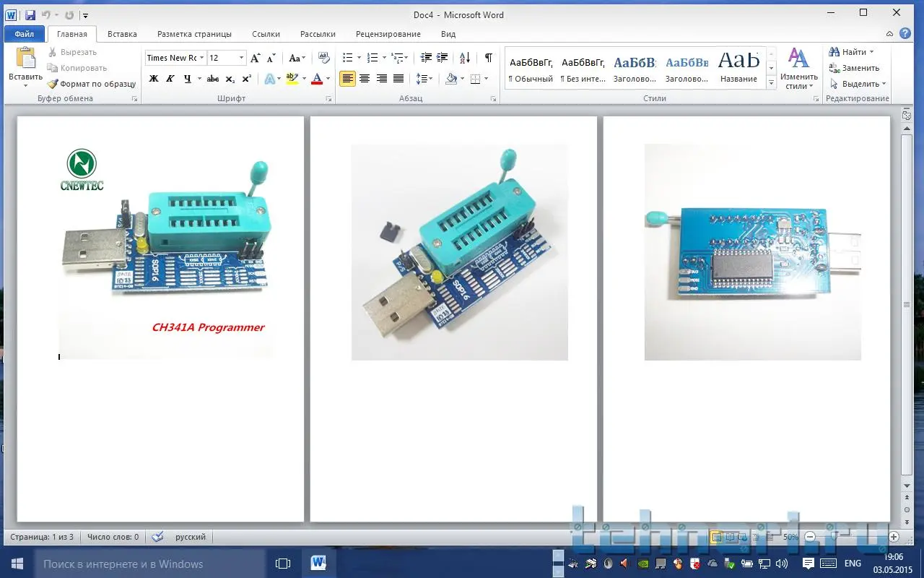The image size is (924, 578).
Task: Click the Cut (Вырезать) scissors button
Action: pyautogui.click(x=71, y=52)
